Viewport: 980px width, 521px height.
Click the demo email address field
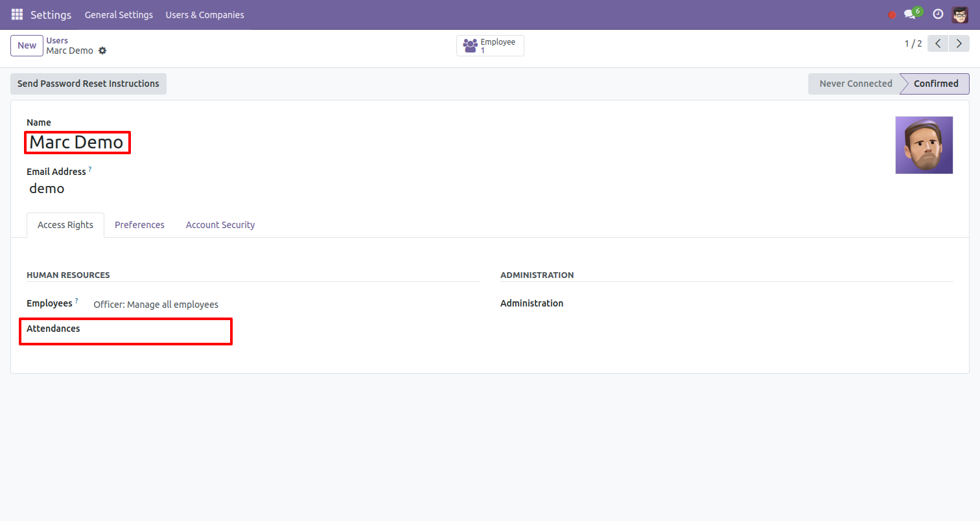click(x=47, y=189)
